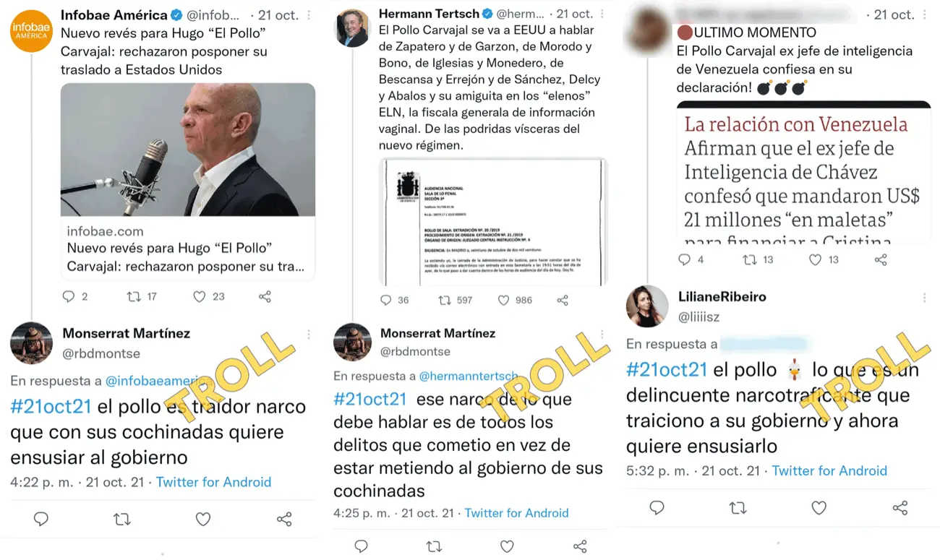Reply to the Infobae América tweet
This screenshot has width=940, height=560.
(x=69, y=296)
